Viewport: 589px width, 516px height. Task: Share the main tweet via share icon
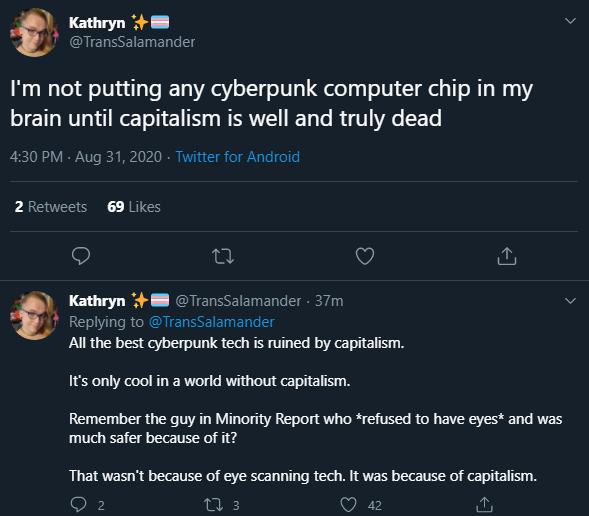507,256
